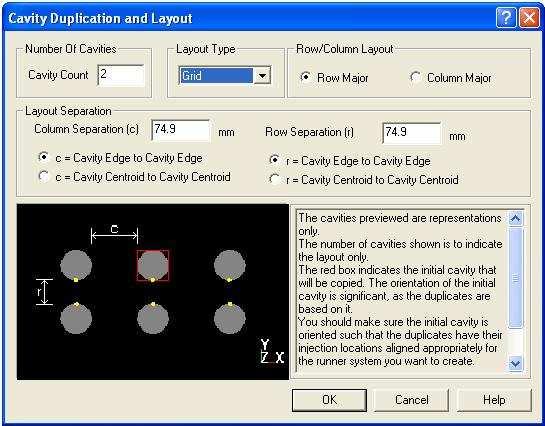Open the Layout Type dropdown arrow
Image resolution: width=545 pixels, height=426 pixels.
click(262, 75)
